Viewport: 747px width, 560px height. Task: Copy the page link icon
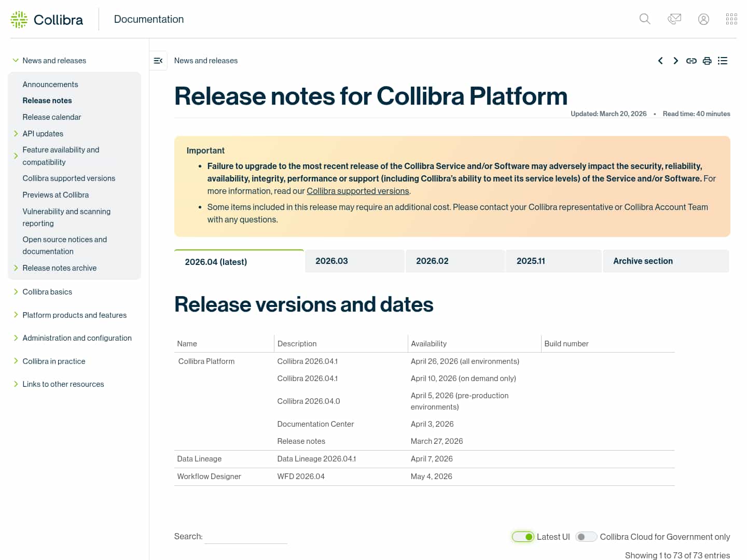pos(691,61)
